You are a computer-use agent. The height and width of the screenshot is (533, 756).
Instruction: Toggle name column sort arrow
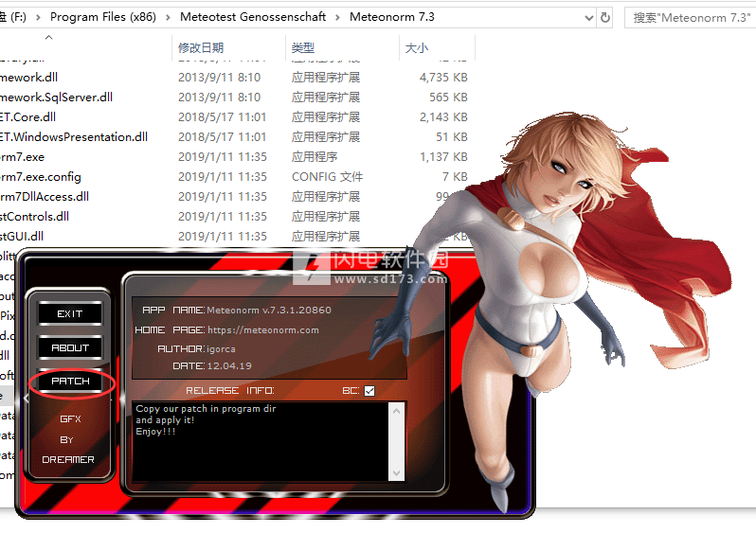click(48, 37)
